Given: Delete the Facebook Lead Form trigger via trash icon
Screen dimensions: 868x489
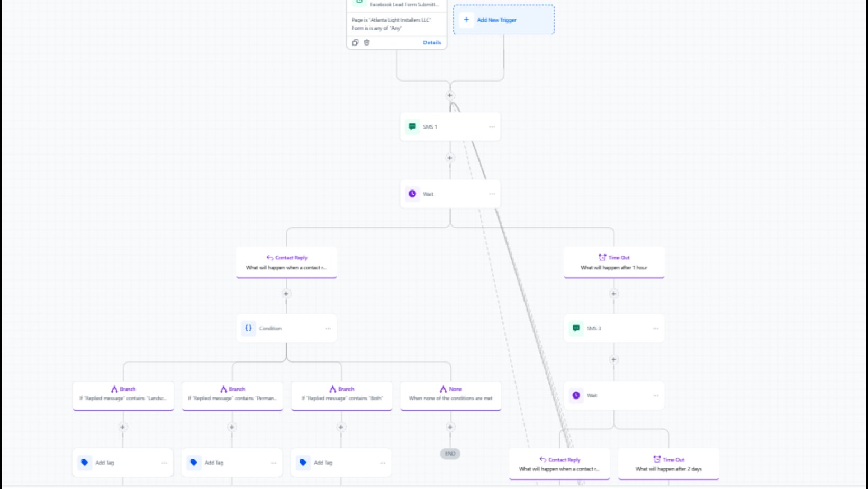Looking at the screenshot, I should click(367, 42).
